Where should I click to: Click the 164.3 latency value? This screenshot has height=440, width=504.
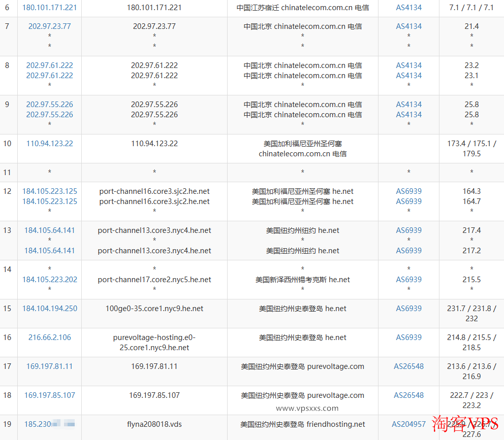(x=471, y=191)
